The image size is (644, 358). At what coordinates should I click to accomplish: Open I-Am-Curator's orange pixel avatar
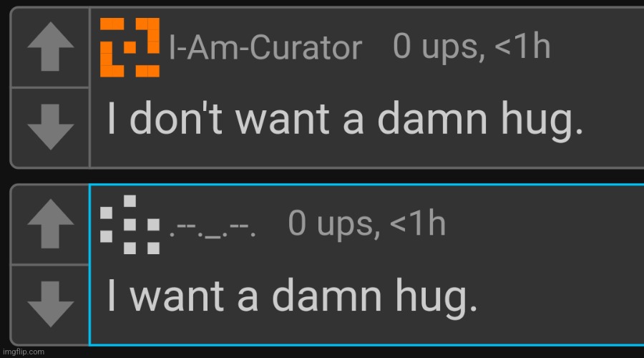(x=130, y=47)
